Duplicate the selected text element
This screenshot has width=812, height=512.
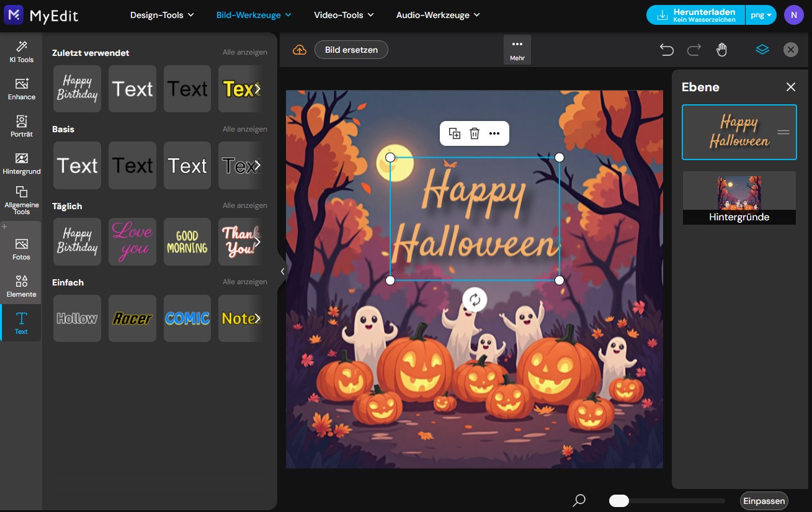tap(455, 133)
